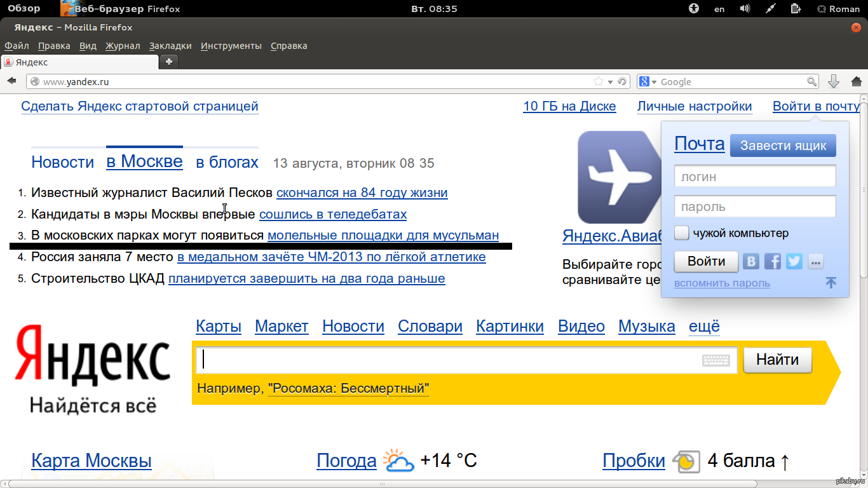
Task: Open the Правка menu
Action: 54,46
